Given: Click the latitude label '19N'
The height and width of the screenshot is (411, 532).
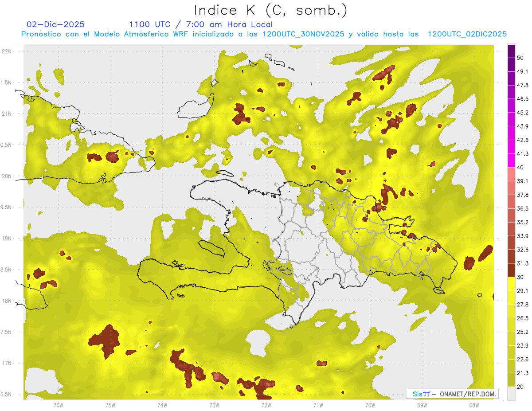Looking at the screenshot, I should [7, 239].
